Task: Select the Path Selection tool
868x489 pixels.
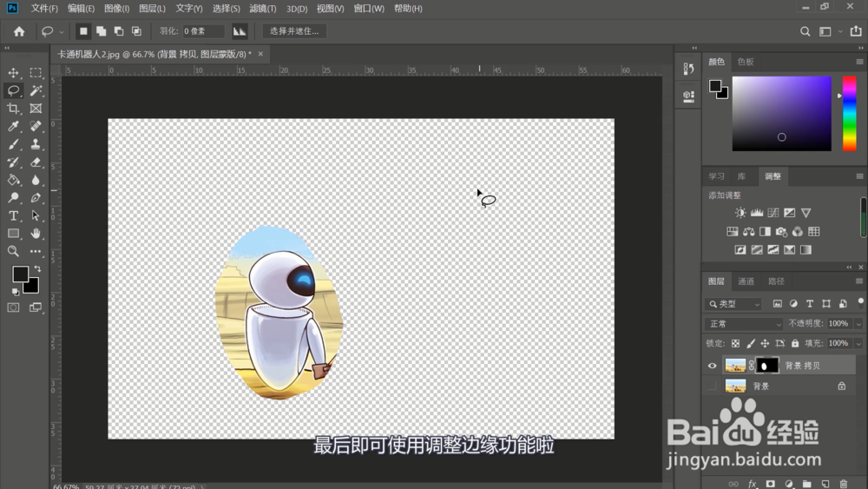Action: pos(36,215)
